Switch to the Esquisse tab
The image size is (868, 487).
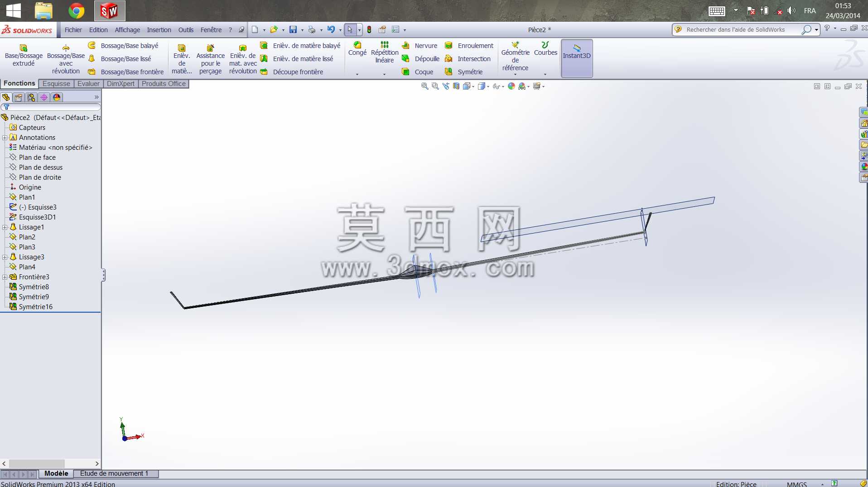pyautogui.click(x=56, y=84)
